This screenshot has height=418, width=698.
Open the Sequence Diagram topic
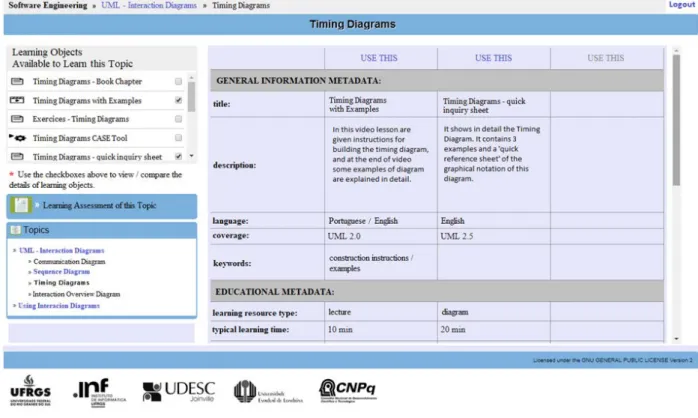pos(61,272)
